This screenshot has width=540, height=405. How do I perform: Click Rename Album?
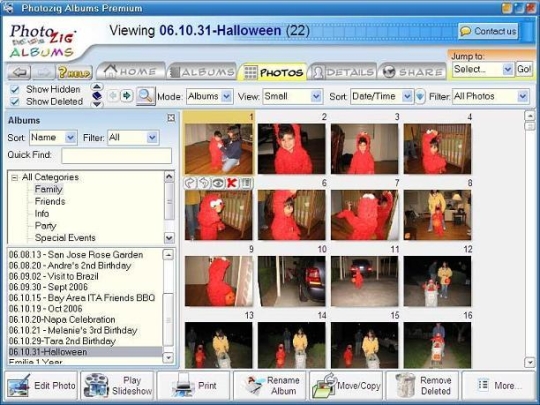[270, 385]
